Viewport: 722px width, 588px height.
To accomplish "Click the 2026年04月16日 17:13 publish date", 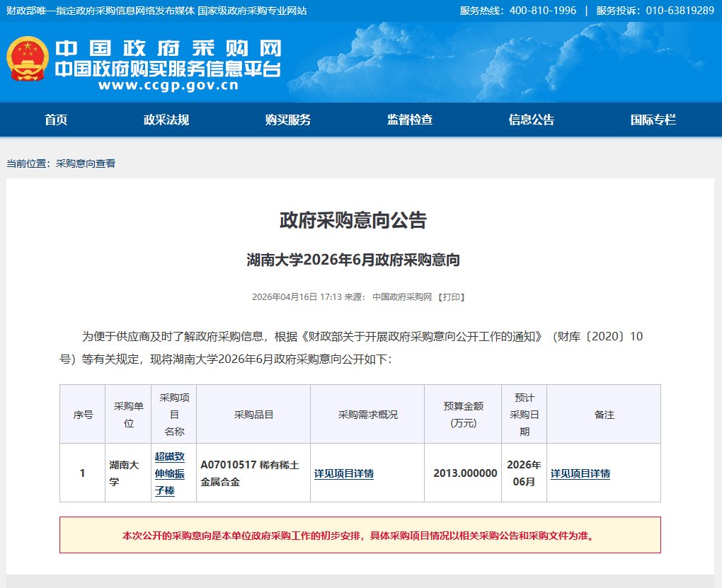I will (297, 297).
